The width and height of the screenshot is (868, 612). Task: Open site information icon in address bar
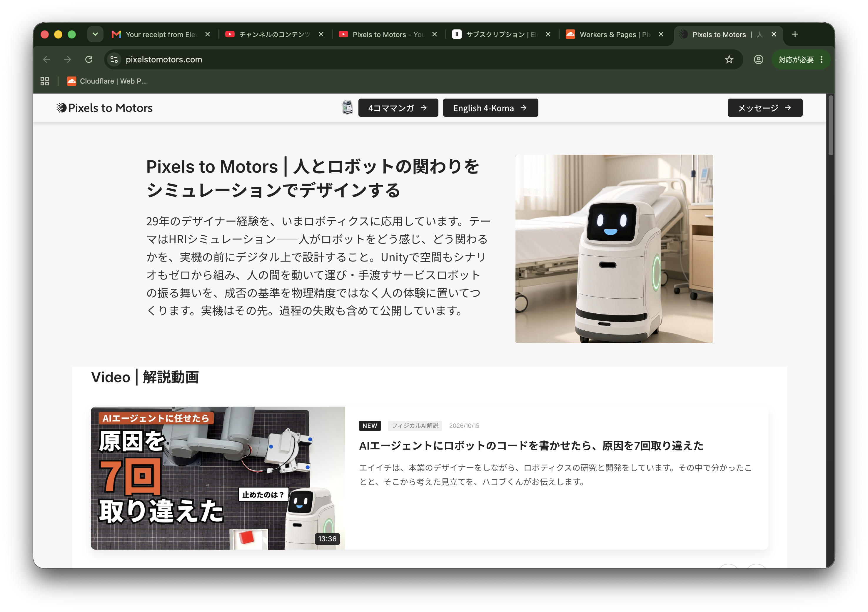[x=114, y=59]
